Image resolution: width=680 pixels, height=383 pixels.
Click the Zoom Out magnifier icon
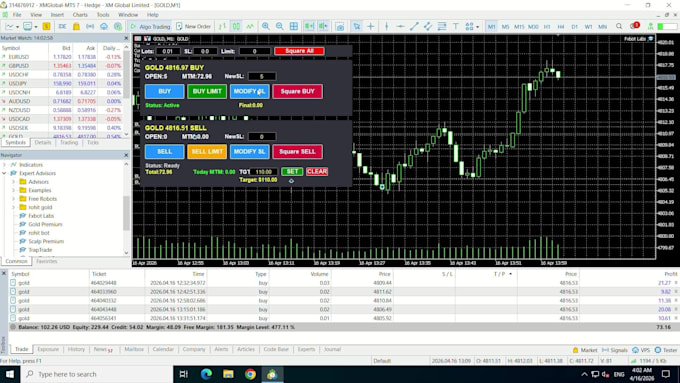280,26
